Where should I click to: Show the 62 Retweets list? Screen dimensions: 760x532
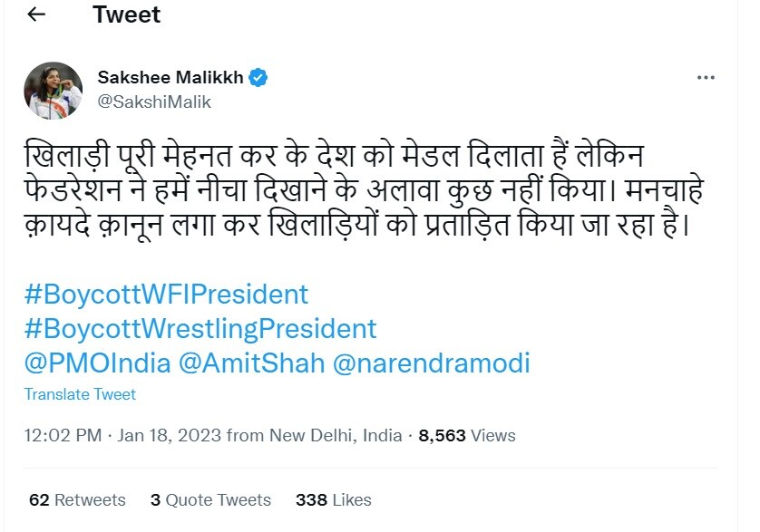tap(77, 500)
